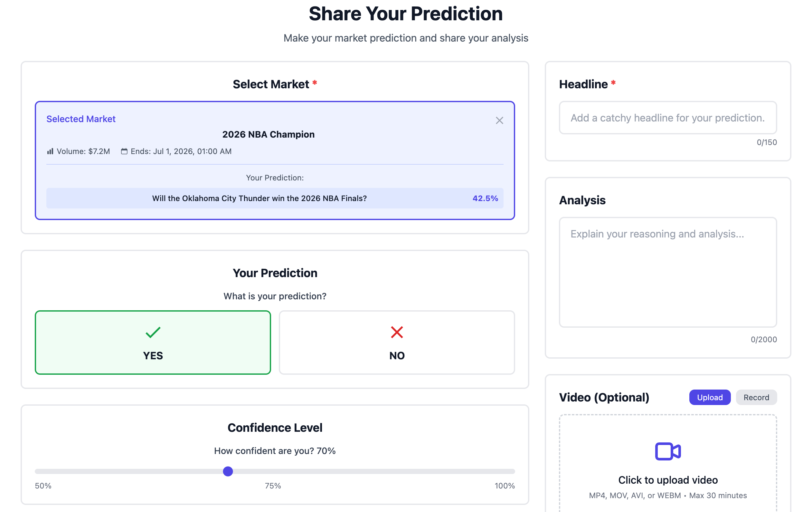Click the Thunder NBA Finals question row
Screen dimensions: 812x512
[259, 198]
